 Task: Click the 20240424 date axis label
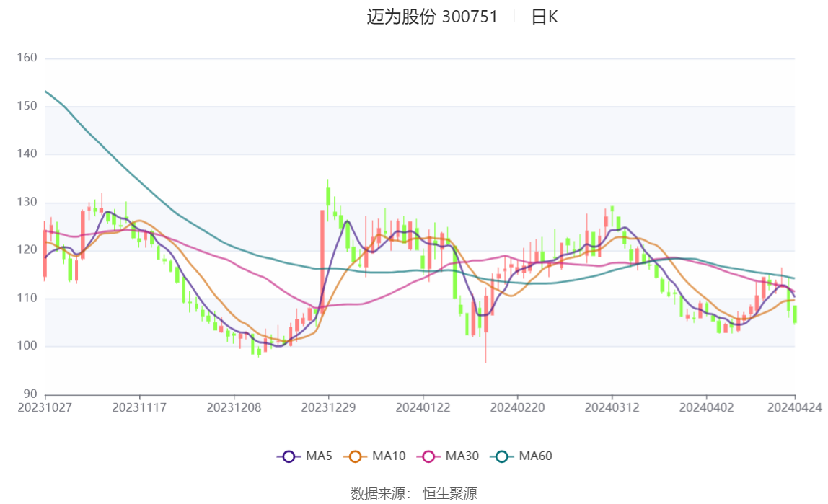(795, 408)
